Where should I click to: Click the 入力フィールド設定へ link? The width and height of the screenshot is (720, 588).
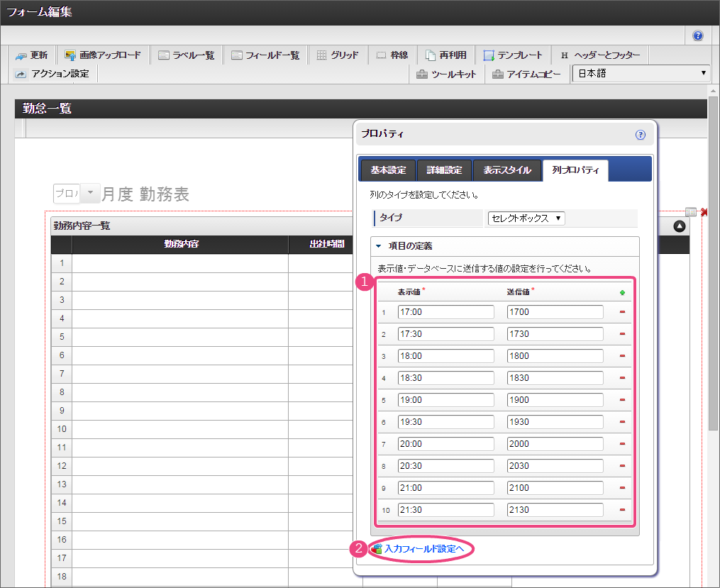point(423,549)
